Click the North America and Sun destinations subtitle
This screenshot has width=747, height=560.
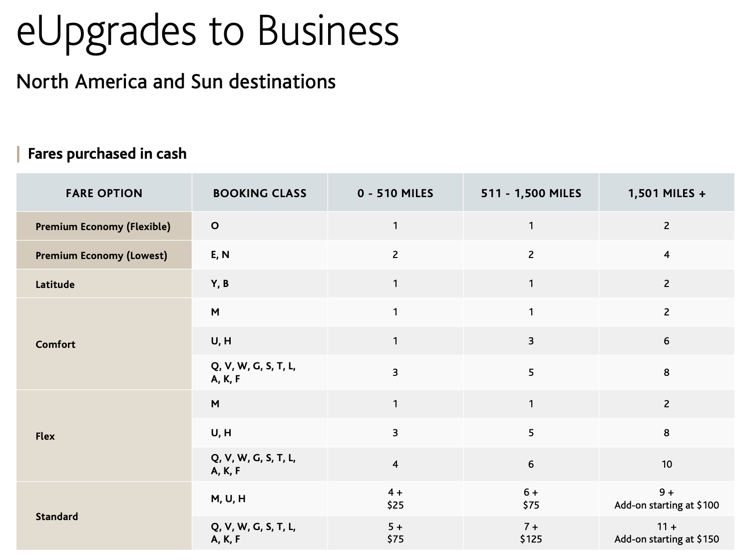click(176, 81)
